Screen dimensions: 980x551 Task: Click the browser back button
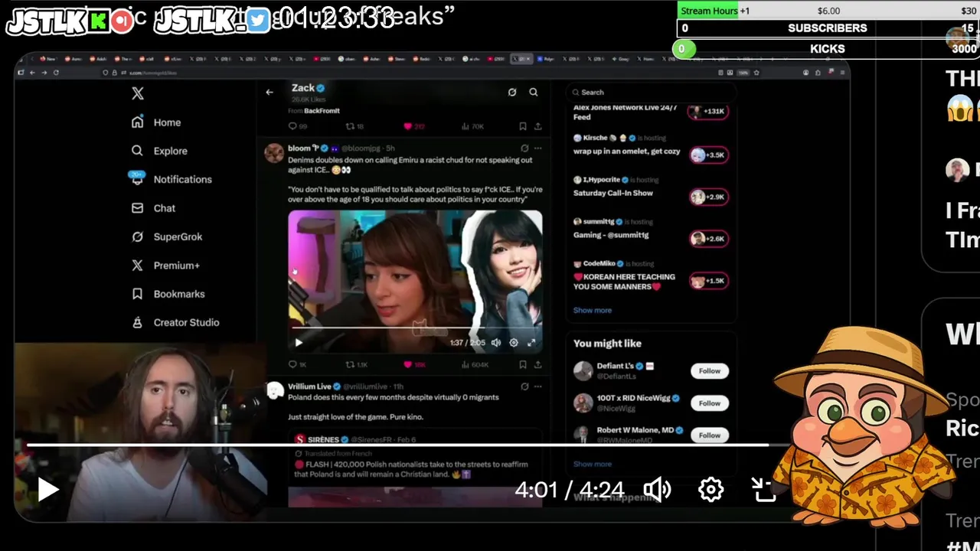pos(33,73)
